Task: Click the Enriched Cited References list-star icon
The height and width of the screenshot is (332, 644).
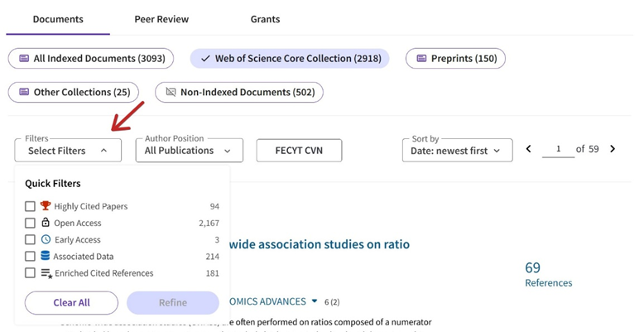Action: pyautogui.click(x=46, y=273)
